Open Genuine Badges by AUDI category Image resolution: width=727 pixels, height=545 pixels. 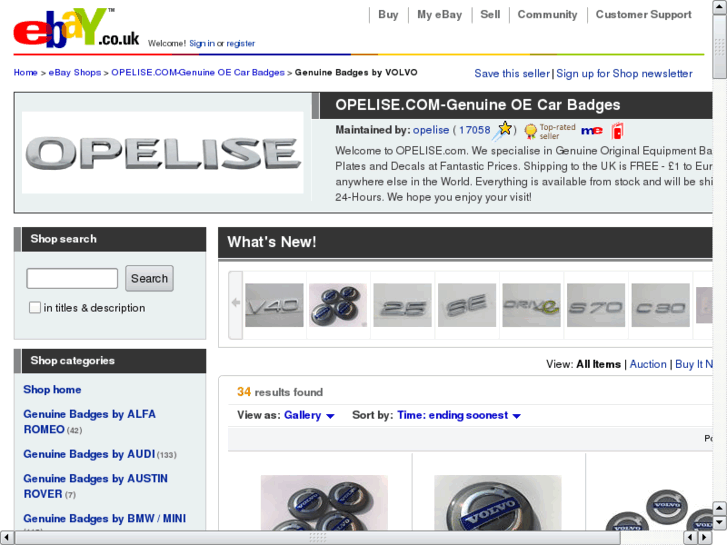pos(89,454)
